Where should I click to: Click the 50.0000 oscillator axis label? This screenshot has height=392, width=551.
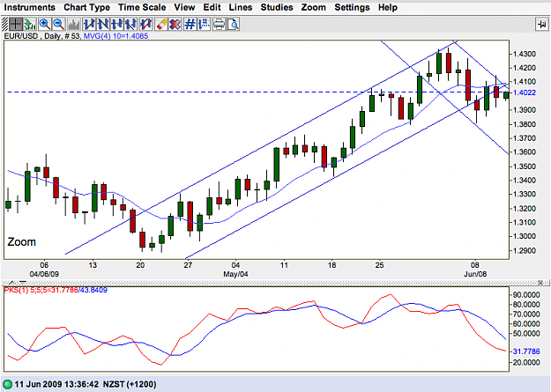[x=526, y=333]
